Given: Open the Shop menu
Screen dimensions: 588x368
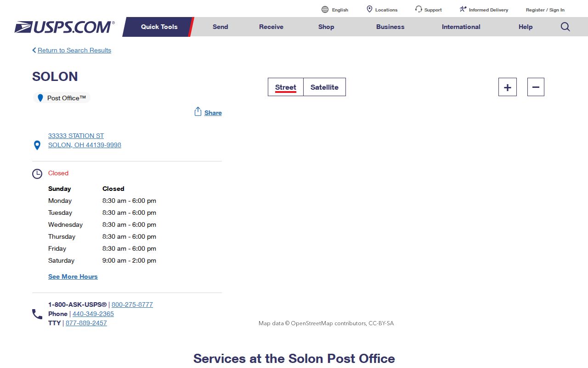Looking at the screenshot, I should (x=326, y=27).
